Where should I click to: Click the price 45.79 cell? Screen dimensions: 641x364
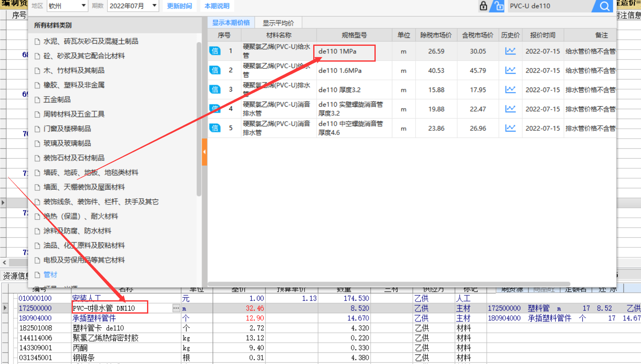(478, 70)
